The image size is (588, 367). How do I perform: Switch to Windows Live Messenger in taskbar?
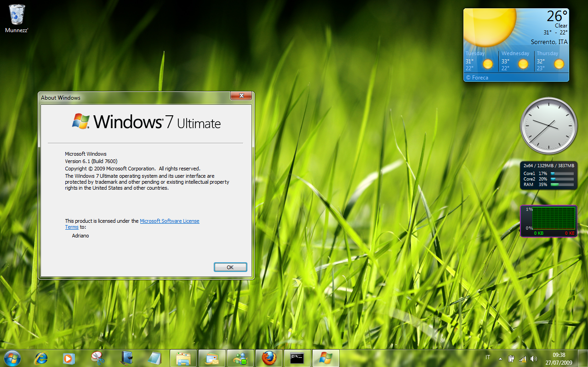click(x=240, y=358)
